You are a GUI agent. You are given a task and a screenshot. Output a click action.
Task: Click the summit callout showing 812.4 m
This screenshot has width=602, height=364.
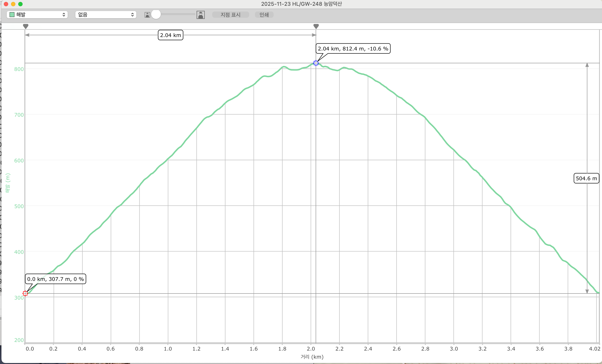click(353, 49)
